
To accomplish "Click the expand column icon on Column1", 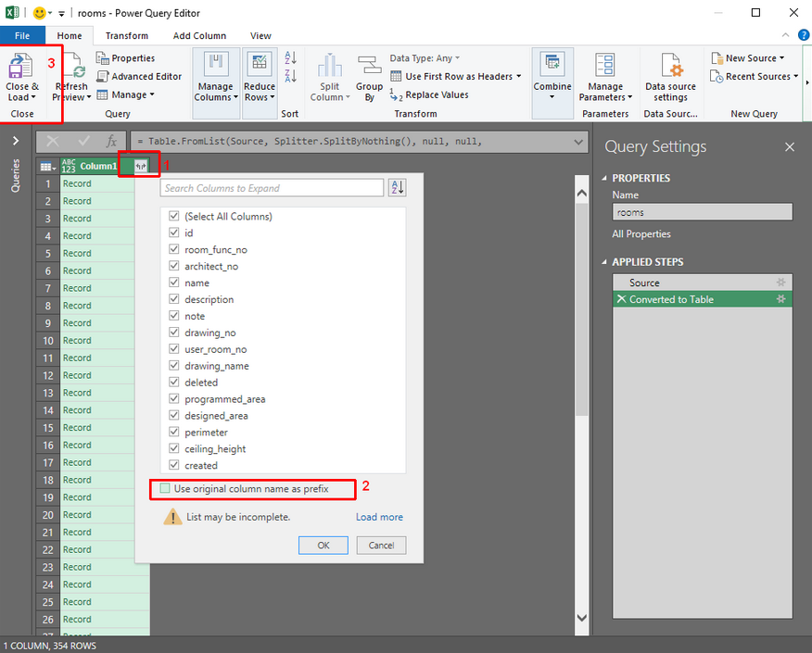I will [x=140, y=167].
